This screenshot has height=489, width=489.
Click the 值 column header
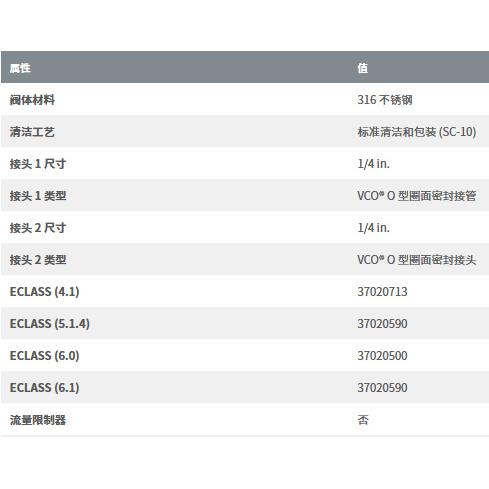pyautogui.click(x=363, y=68)
